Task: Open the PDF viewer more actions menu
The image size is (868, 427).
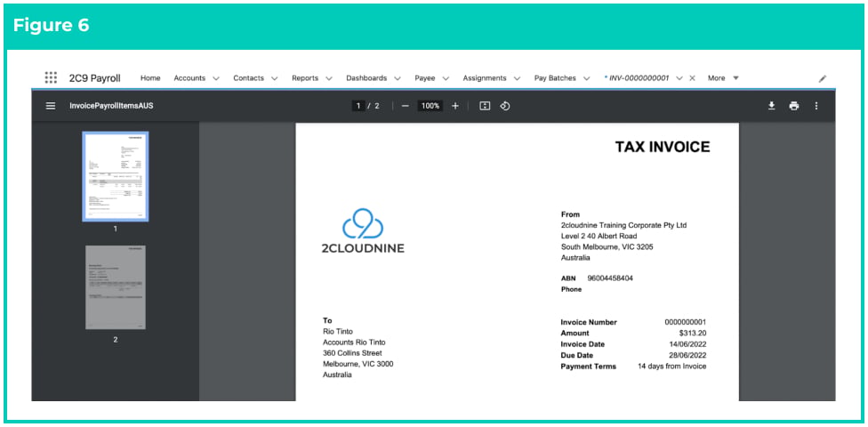Action: click(x=816, y=106)
